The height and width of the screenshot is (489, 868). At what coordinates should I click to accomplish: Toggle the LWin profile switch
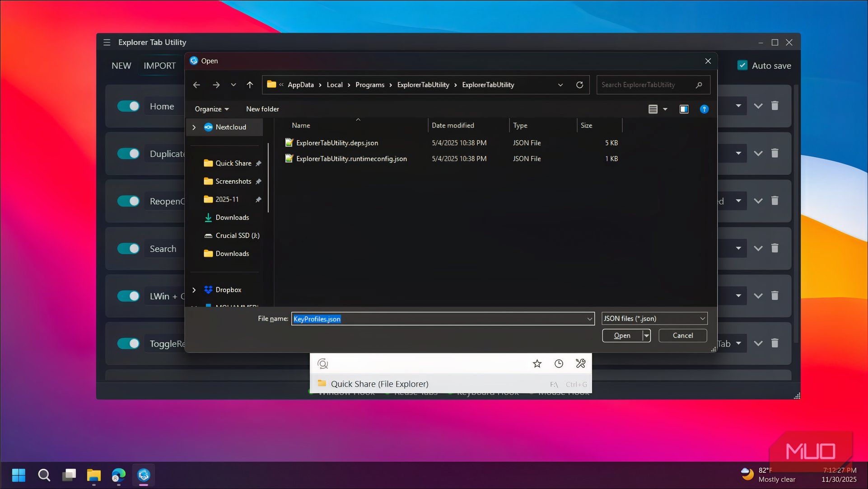click(128, 296)
